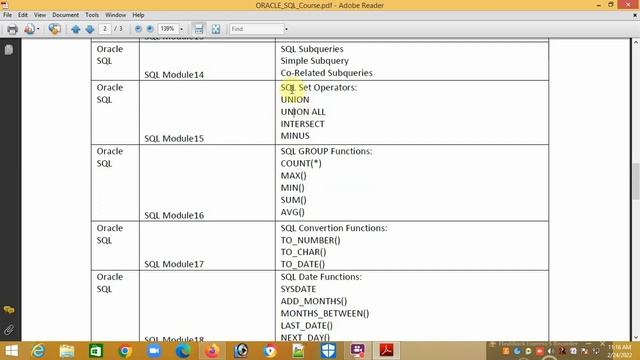Zoom in with the plus button
The height and width of the screenshot is (360, 640).
click(150, 29)
